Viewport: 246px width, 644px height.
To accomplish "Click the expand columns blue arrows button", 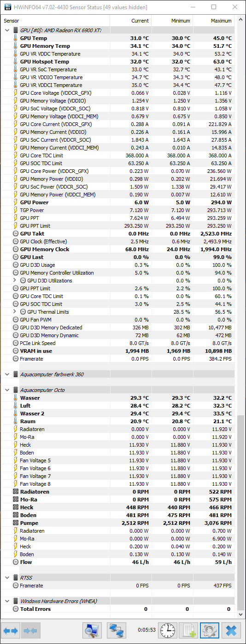I will 11,630.
